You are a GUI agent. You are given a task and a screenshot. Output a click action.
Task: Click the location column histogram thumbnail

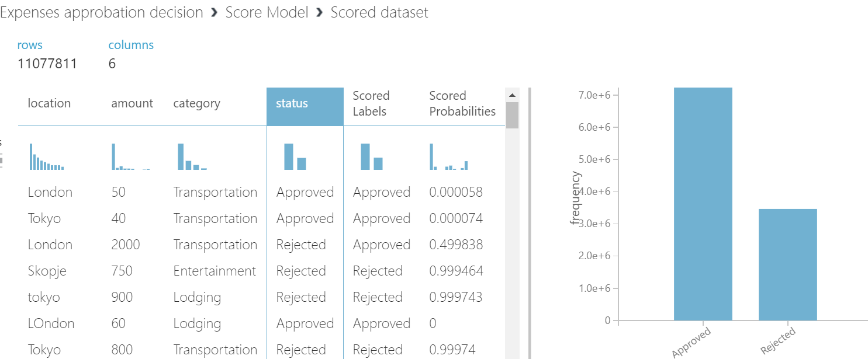pos(47,157)
